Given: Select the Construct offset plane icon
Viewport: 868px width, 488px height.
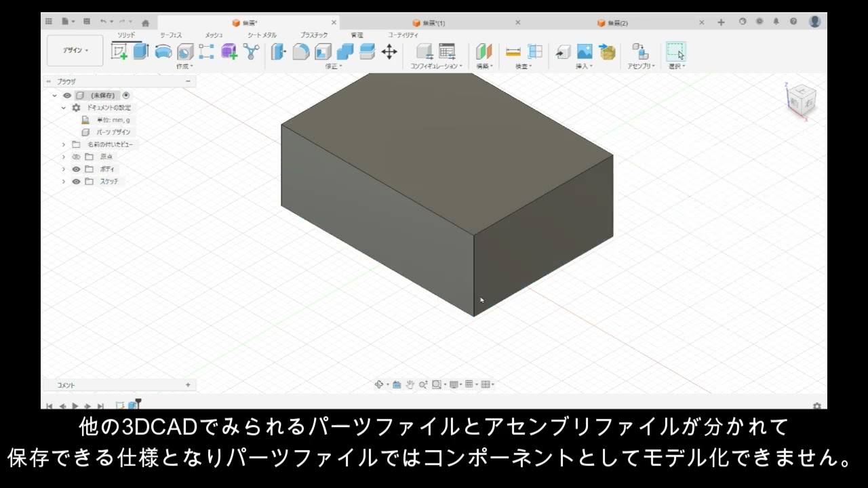Looking at the screenshot, I should pyautogui.click(x=484, y=52).
